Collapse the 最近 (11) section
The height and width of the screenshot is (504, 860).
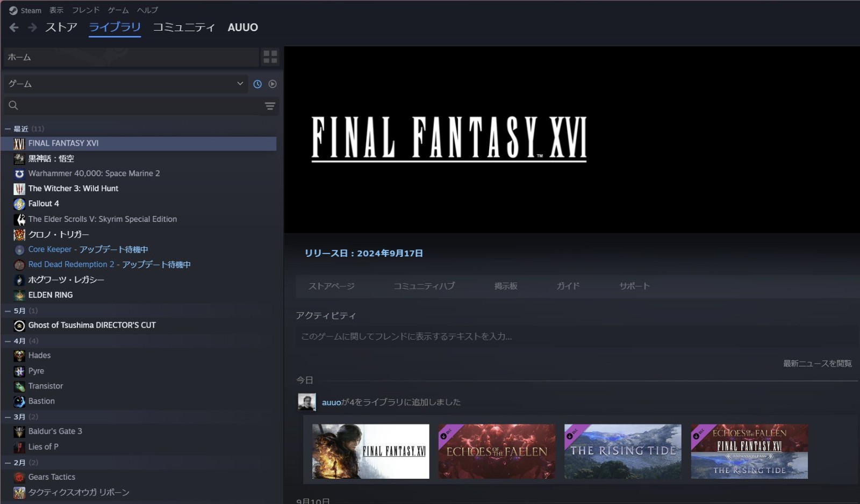[x=7, y=128]
